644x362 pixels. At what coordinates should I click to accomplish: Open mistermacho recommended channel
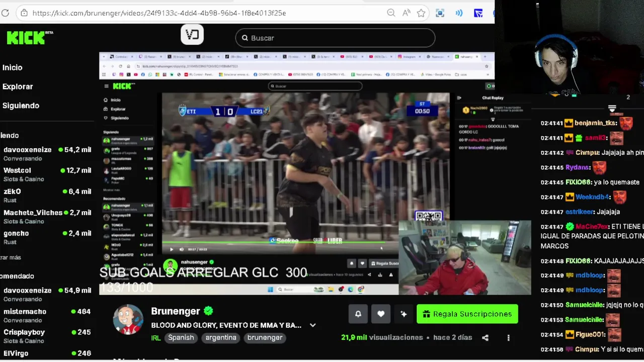(x=46, y=315)
